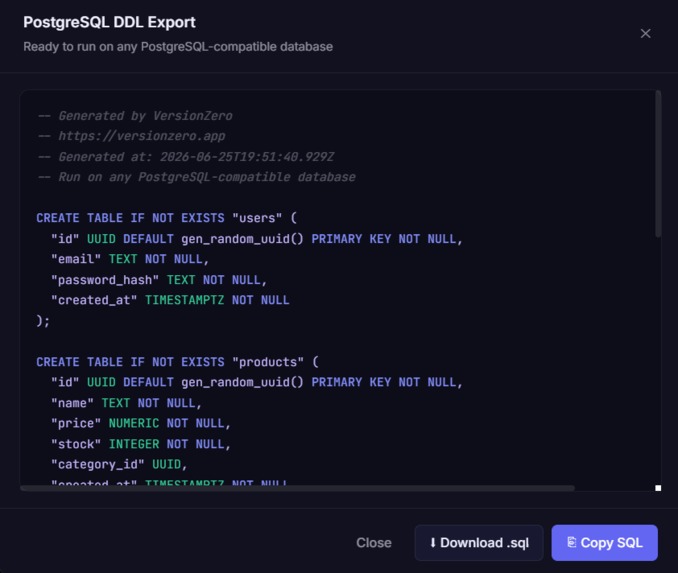The height and width of the screenshot is (573, 678).
Task: Click the Copy SQL button
Action: coord(604,543)
